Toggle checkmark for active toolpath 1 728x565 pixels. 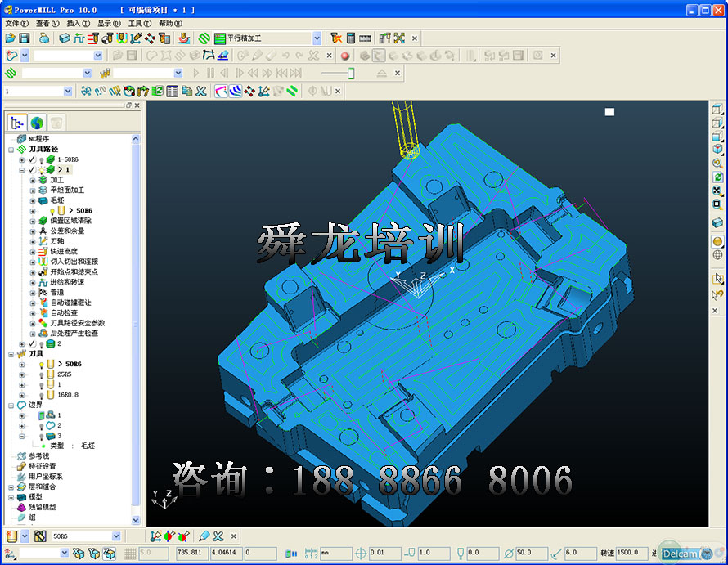32,169
